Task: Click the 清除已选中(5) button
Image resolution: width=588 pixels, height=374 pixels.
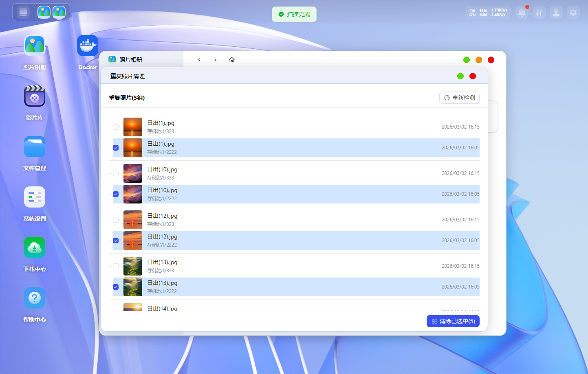Action: [x=453, y=321]
